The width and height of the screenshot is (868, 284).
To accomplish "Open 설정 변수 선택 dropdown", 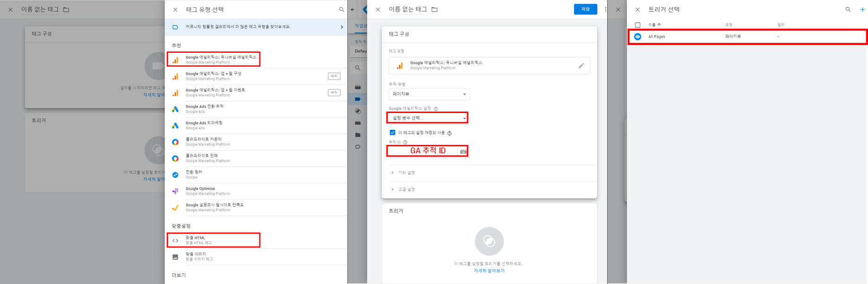I will (x=427, y=118).
